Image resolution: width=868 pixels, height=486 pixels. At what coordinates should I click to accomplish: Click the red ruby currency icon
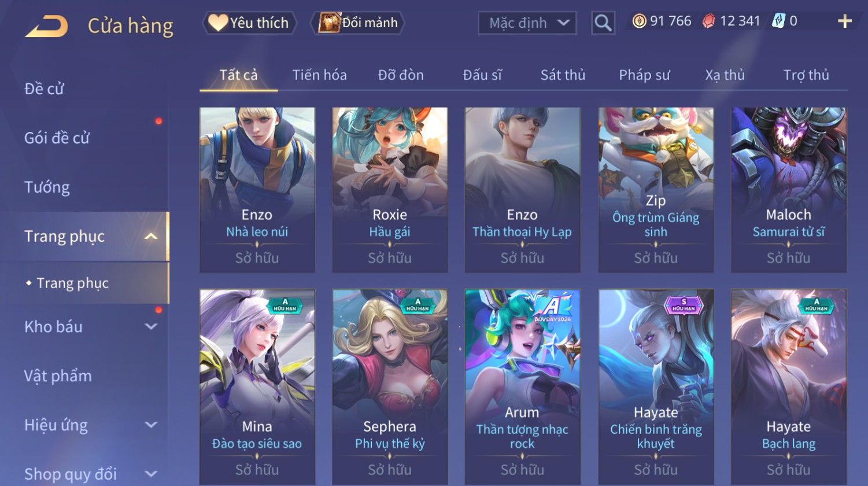(708, 21)
